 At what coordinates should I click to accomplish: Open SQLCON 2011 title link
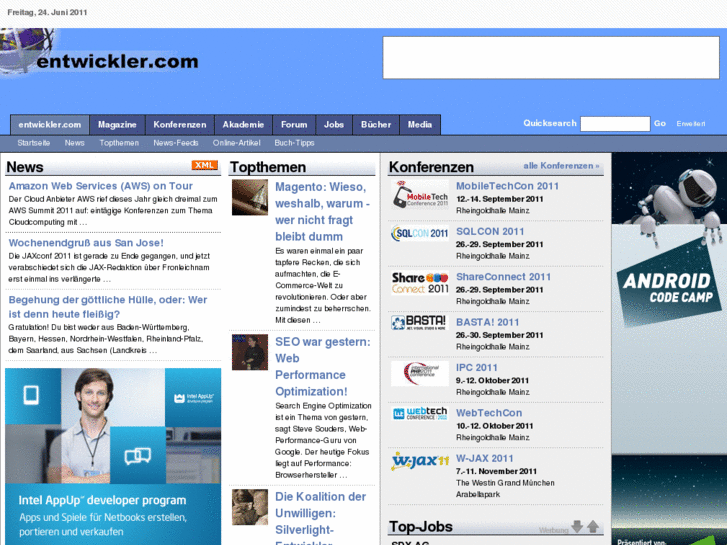490,231
